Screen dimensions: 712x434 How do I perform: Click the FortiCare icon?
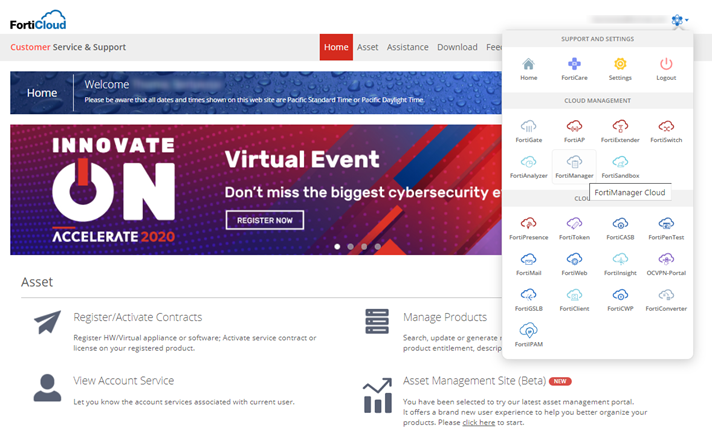pos(574,65)
